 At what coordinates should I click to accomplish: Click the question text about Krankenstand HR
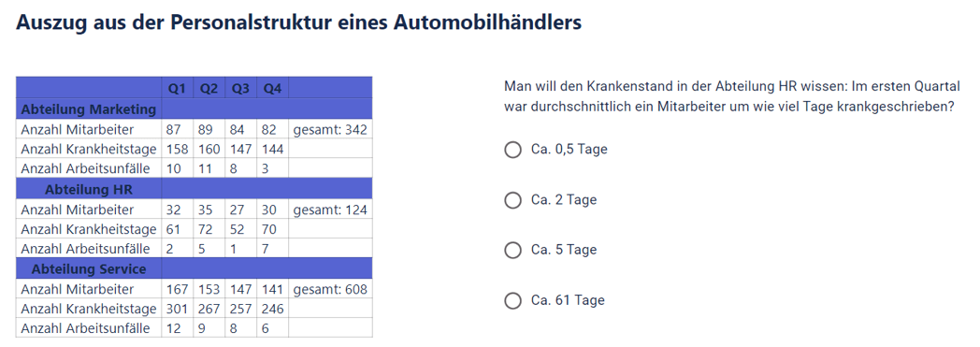[732, 95]
